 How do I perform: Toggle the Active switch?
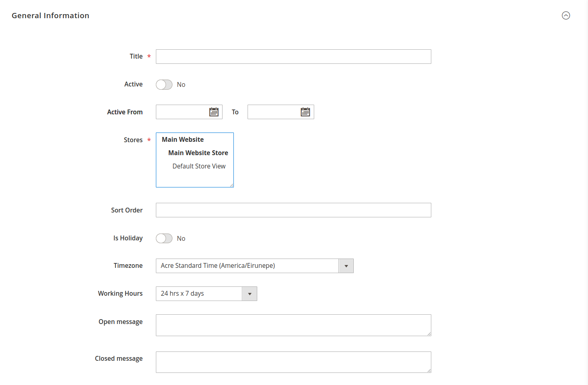[x=164, y=84]
